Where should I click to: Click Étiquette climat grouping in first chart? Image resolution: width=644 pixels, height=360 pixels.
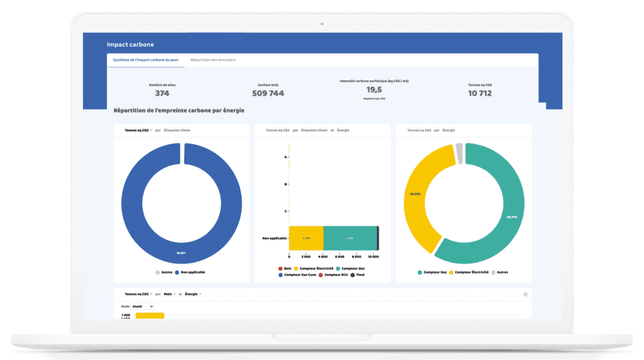click(x=177, y=130)
